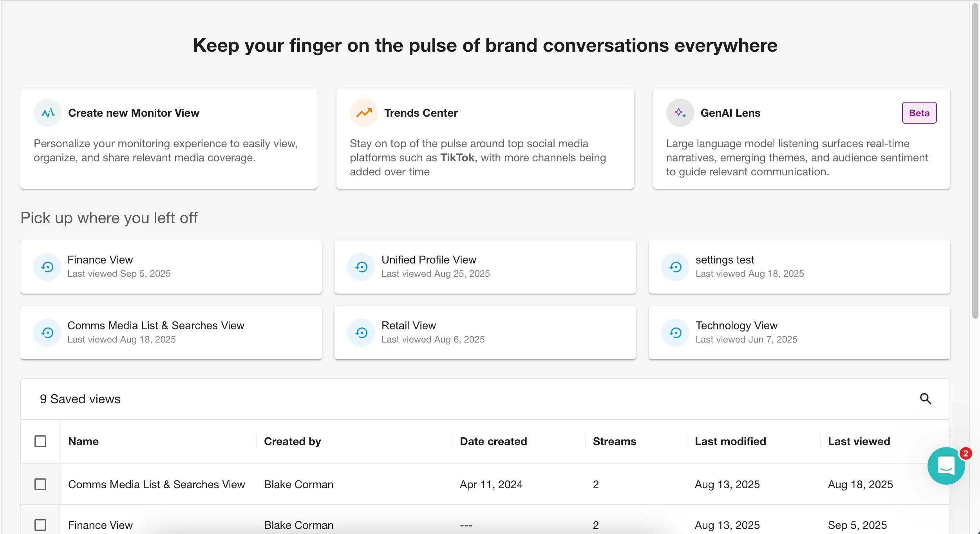The width and height of the screenshot is (980, 534).
Task: Open search in Saved views table
Action: 925,399
